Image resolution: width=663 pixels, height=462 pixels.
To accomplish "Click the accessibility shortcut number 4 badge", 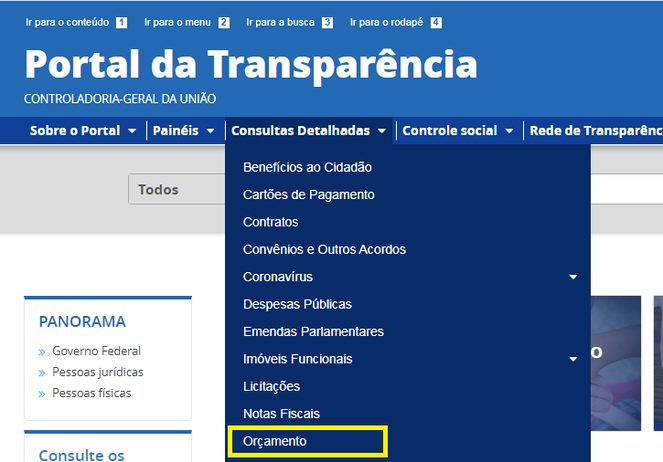I will (x=436, y=22).
